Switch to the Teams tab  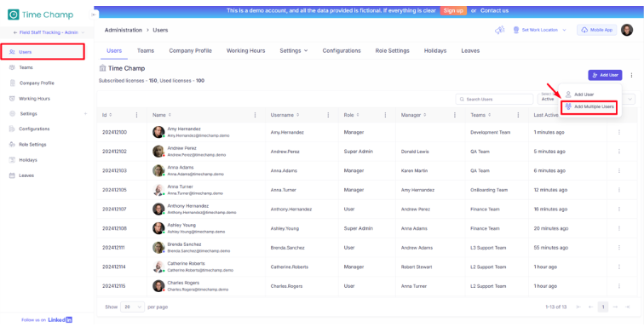tap(146, 50)
